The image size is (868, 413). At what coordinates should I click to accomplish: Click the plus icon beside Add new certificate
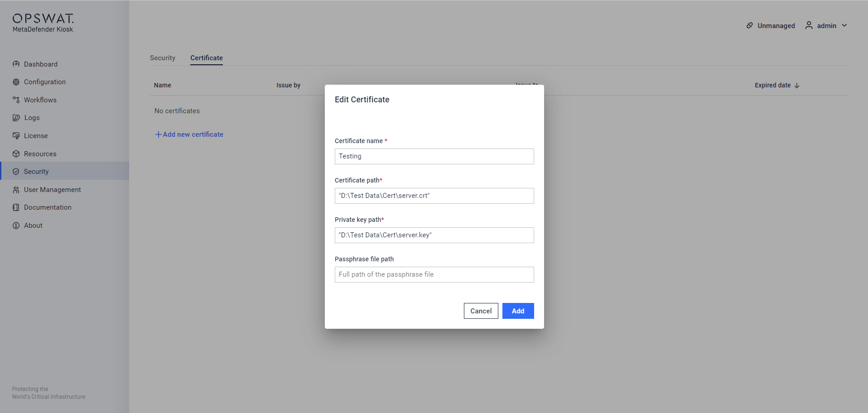coord(158,134)
